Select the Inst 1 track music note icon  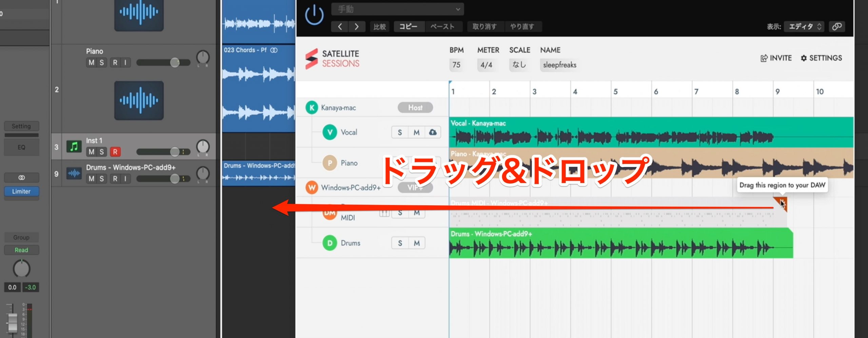pyautogui.click(x=74, y=147)
